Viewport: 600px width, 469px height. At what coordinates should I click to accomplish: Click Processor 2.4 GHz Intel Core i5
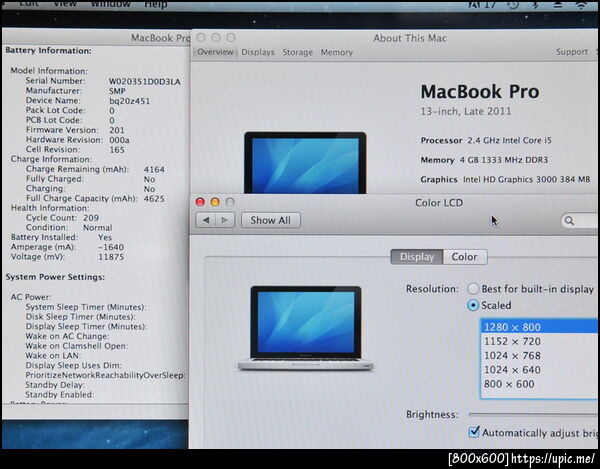pyautogui.click(x=486, y=140)
